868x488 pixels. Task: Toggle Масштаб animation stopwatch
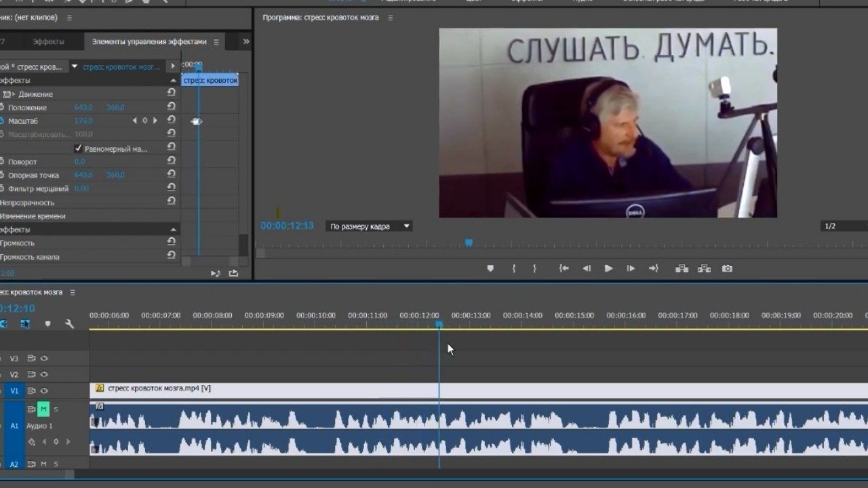click(x=2, y=121)
